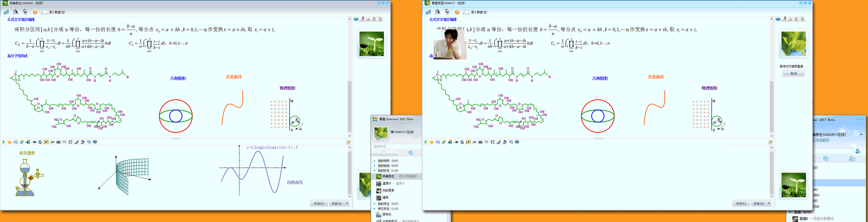Click 进入教室(E) in the right window
Screen dimensions: 868x222
pos(479,12)
